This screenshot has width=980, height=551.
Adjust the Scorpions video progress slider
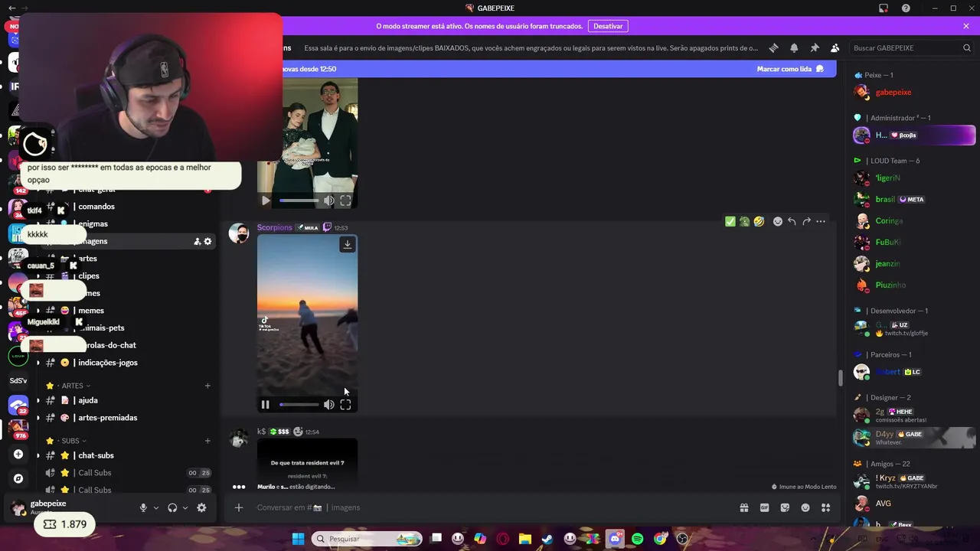pyautogui.click(x=299, y=405)
